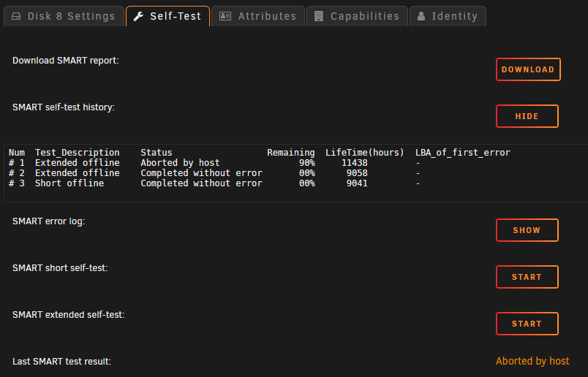The height and width of the screenshot is (377, 588).
Task: Click the 'Status' column header
Action: (x=157, y=153)
